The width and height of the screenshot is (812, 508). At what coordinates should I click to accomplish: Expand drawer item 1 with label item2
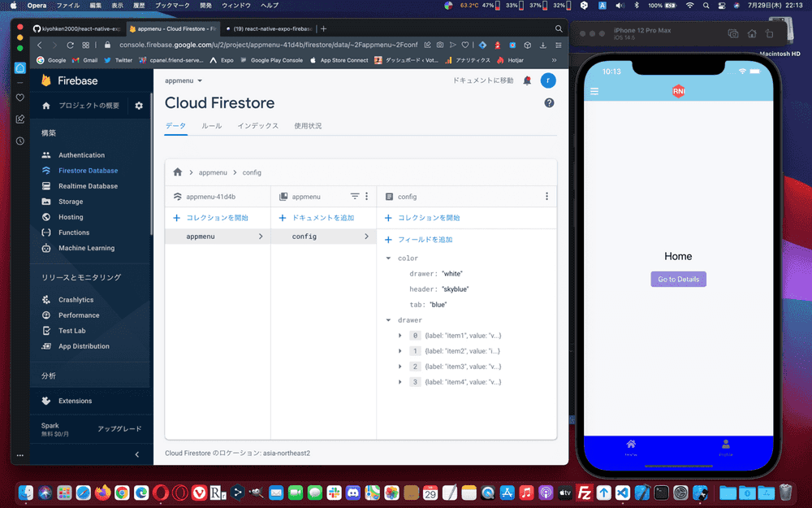(400, 351)
